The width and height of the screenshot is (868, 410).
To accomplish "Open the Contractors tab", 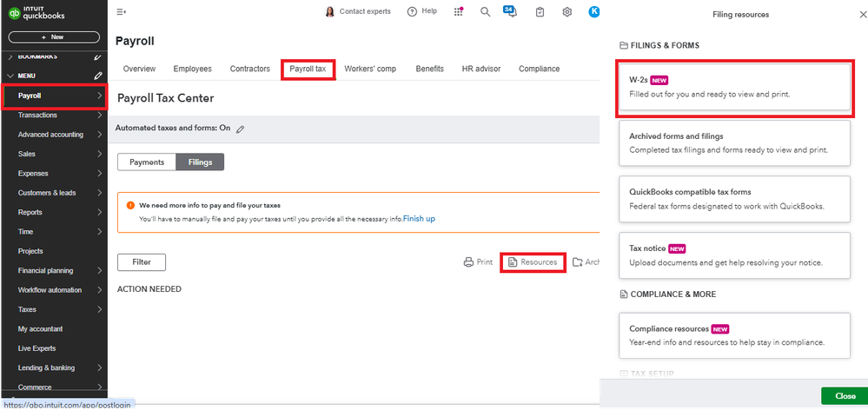I will 250,69.
